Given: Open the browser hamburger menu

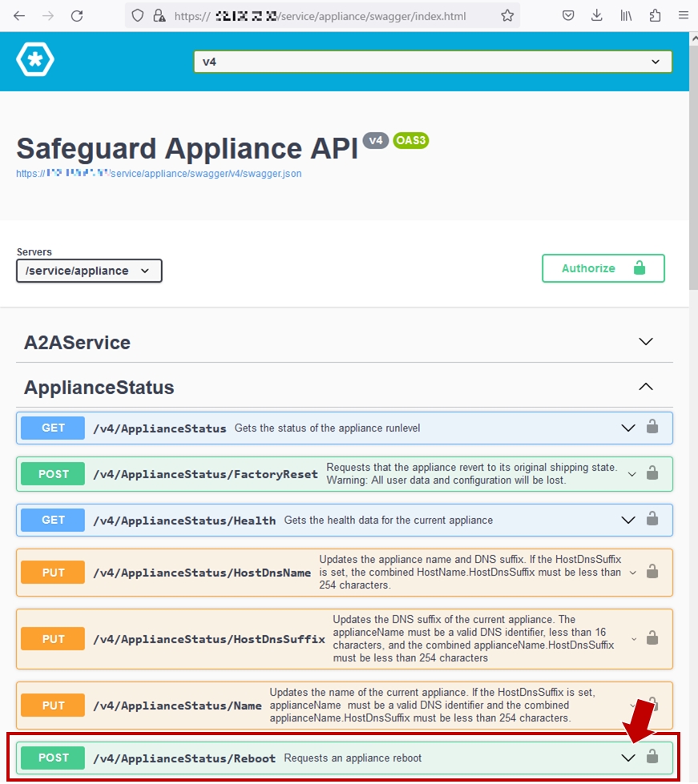Looking at the screenshot, I should pyautogui.click(x=684, y=16).
